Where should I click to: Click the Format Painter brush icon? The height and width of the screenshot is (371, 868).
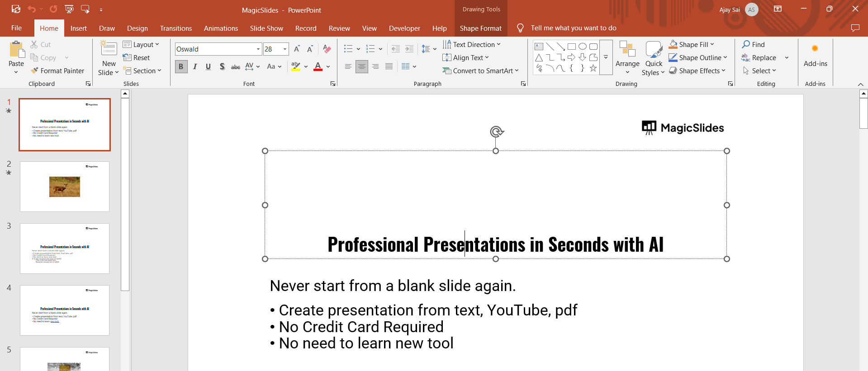coord(34,71)
